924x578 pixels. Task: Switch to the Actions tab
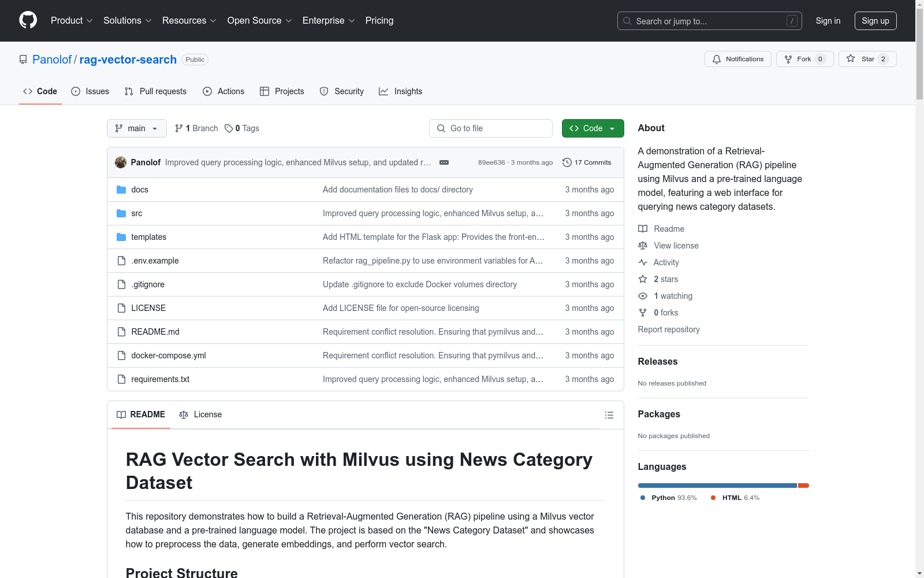pos(223,91)
